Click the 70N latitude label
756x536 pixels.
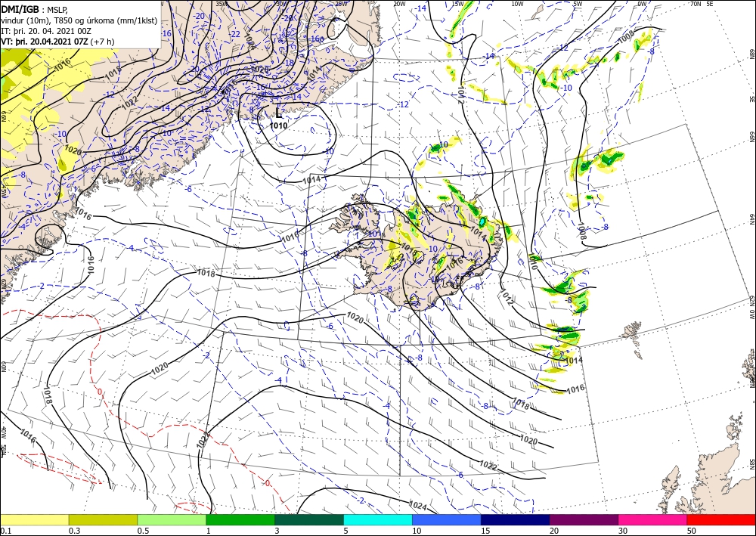point(696,4)
